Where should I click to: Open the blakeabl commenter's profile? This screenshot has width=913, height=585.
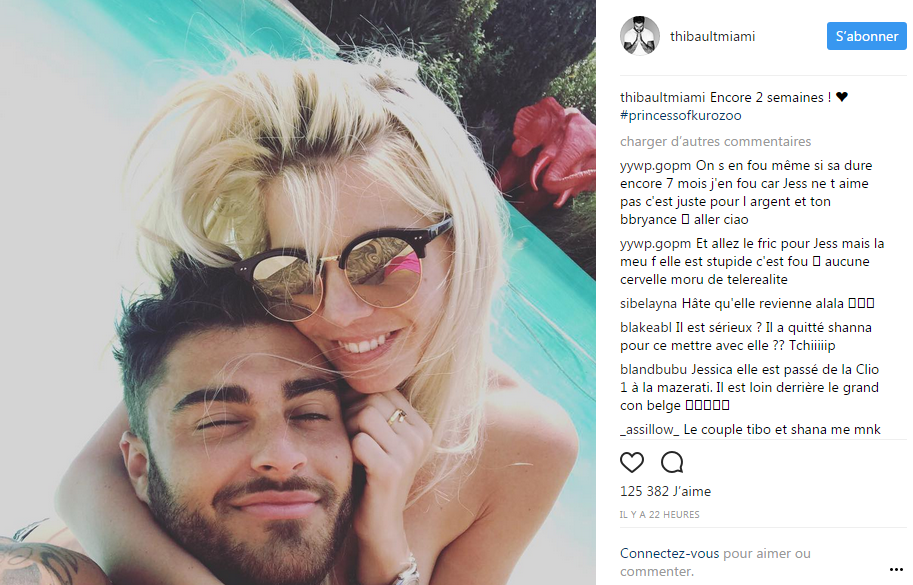[x=646, y=327]
